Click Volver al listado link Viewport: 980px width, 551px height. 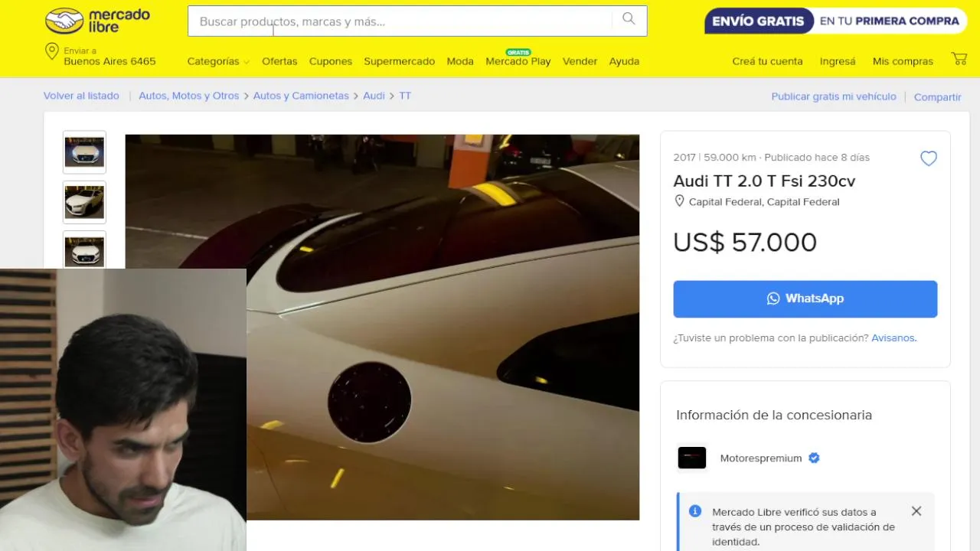[81, 96]
